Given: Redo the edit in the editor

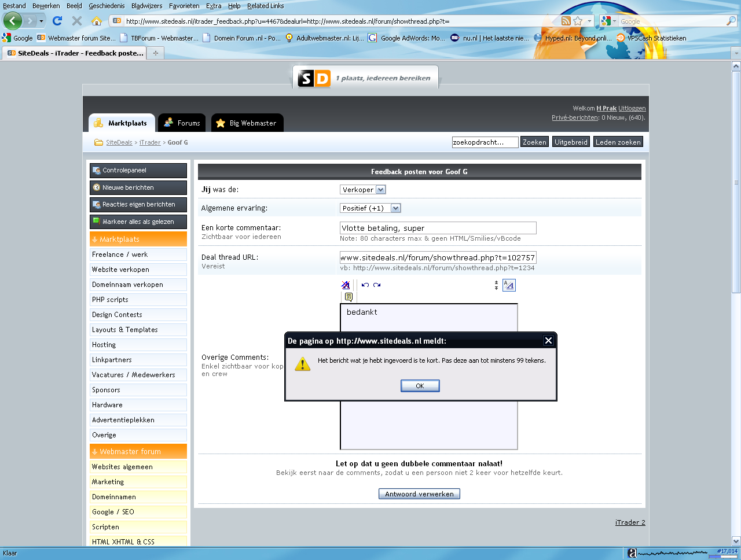Looking at the screenshot, I should click(377, 285).
